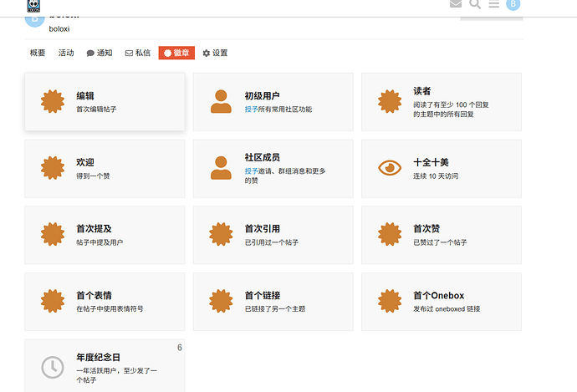577x392 pixels.
Task: Click description 发布过 oneboxed 链接
Action: coord(447,309)
